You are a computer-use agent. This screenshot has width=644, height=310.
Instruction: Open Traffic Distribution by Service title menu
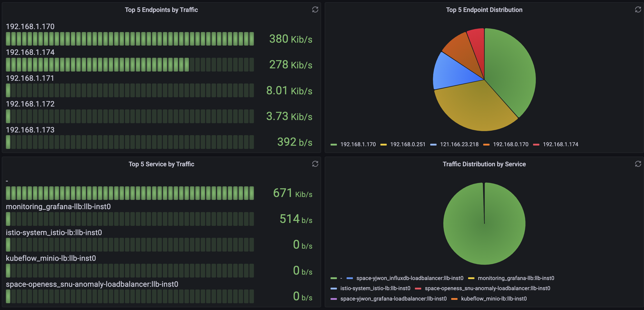click(x=484, y=164)
